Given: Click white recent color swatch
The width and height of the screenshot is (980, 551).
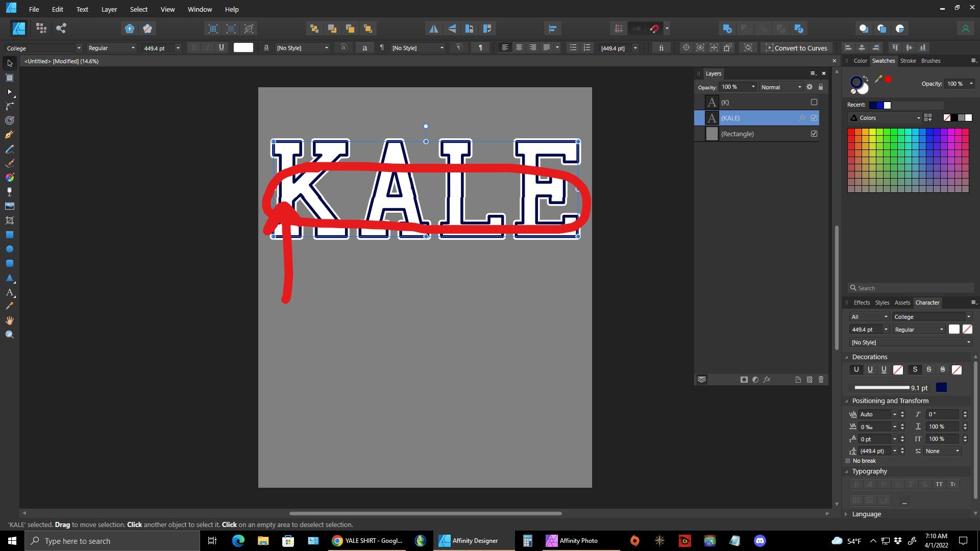Looking at the screenshot, I should point(887,105).
